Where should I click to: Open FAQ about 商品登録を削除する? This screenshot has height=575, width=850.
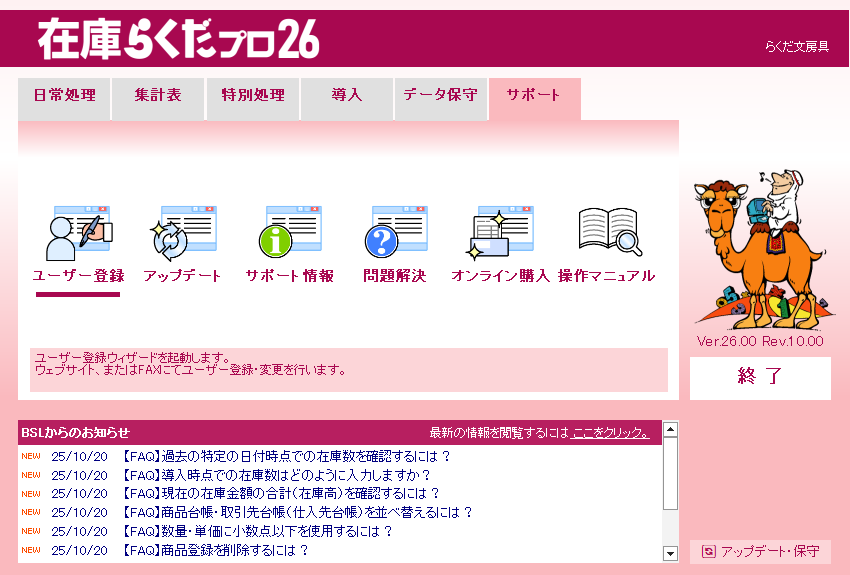(215, 550)
